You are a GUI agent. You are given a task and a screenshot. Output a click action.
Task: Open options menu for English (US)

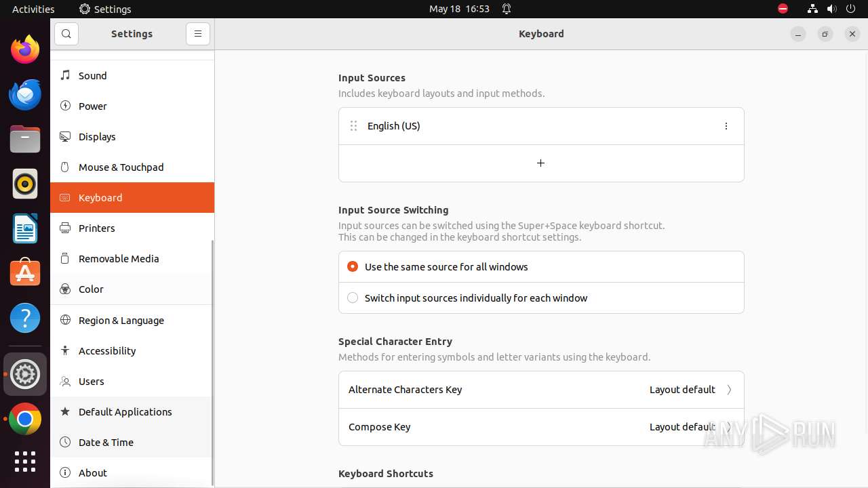pyautogui.click(x=726, y=126)
